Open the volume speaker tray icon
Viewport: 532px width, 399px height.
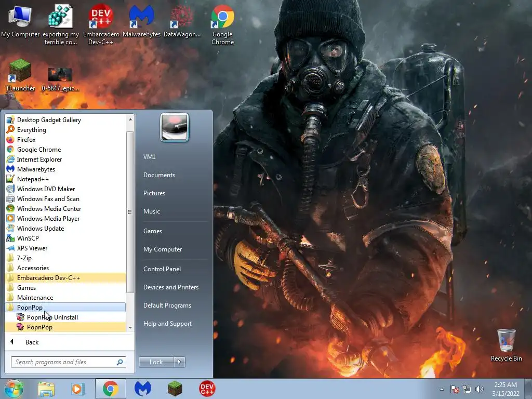pyautogui.click(x=480, y=389)
